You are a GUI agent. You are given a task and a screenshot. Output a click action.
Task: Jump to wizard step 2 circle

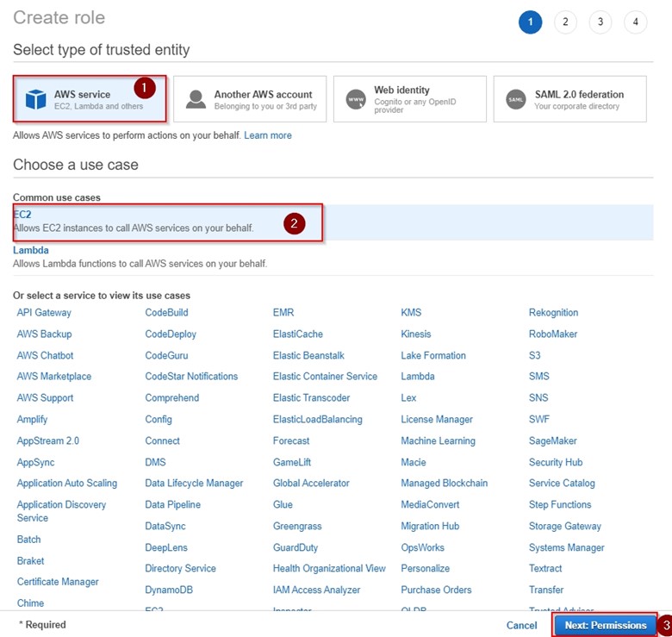coord(565,22)
